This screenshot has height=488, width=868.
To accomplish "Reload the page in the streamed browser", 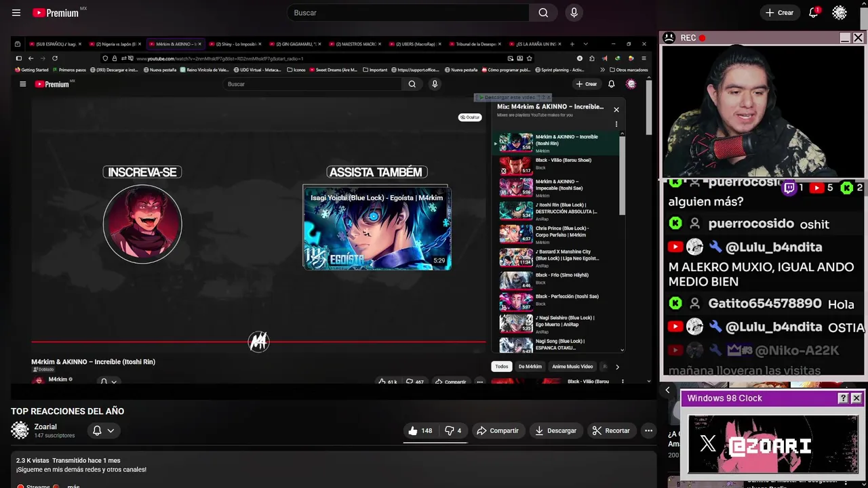I will pyautogui.click(x=55, y=58).
